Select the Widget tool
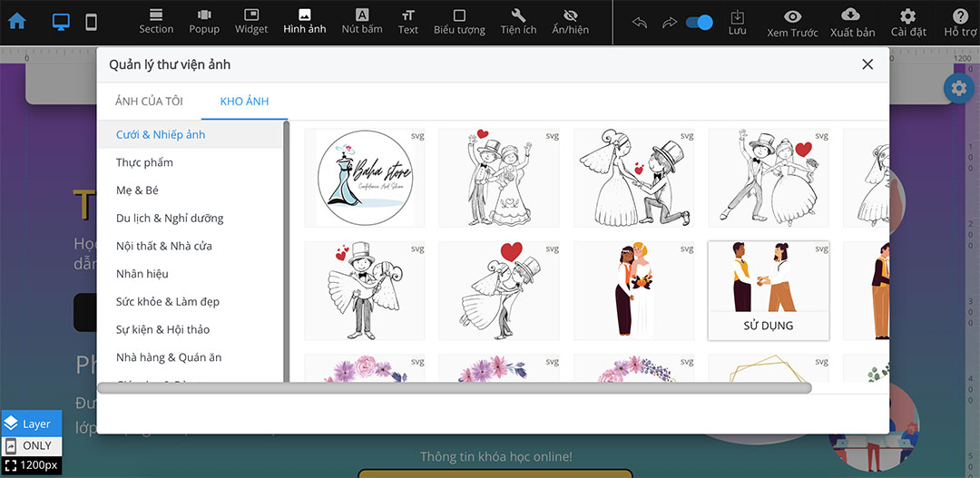The image size is (980, 478). 251,22
